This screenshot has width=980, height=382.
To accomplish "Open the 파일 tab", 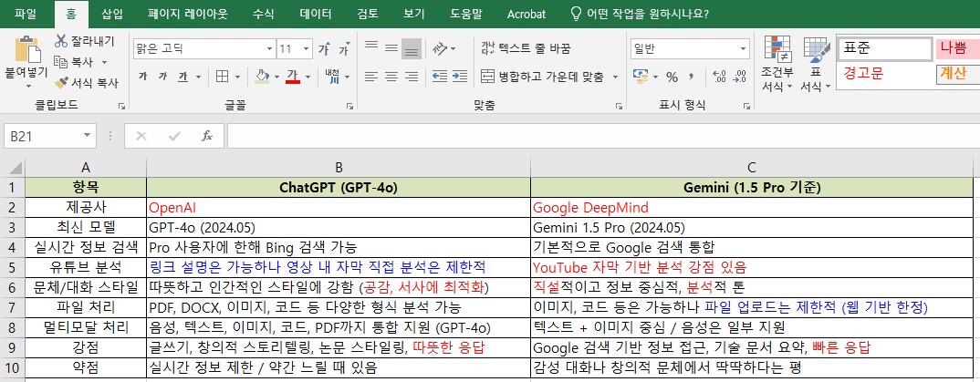I will click(25, 14).
